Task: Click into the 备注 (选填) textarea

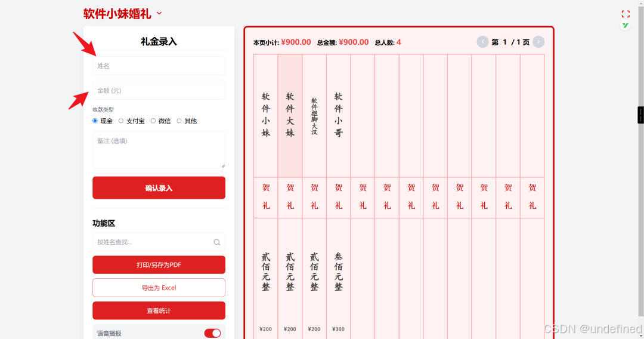Action: [159, 150]
